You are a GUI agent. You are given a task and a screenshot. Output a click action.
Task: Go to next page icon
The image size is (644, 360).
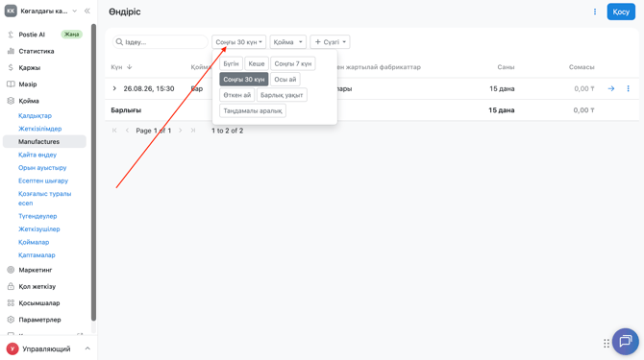tap(181, 131)
